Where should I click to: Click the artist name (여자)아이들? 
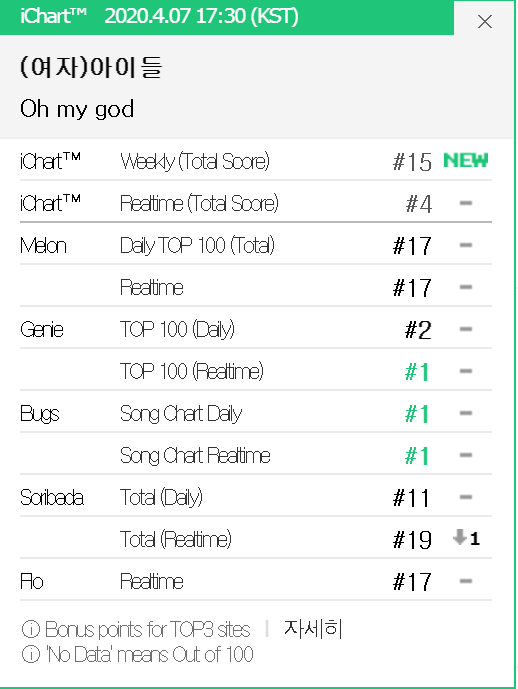(x=91, y=68)
